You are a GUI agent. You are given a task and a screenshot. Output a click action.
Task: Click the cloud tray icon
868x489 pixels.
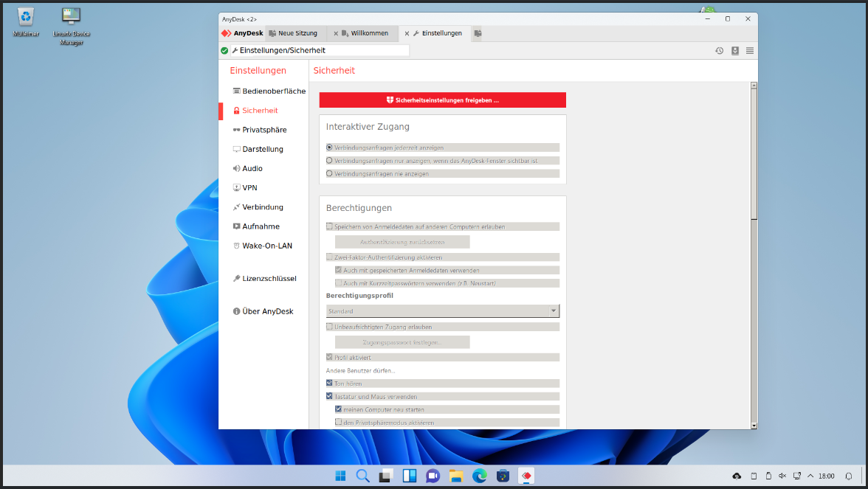click(737, 476)
